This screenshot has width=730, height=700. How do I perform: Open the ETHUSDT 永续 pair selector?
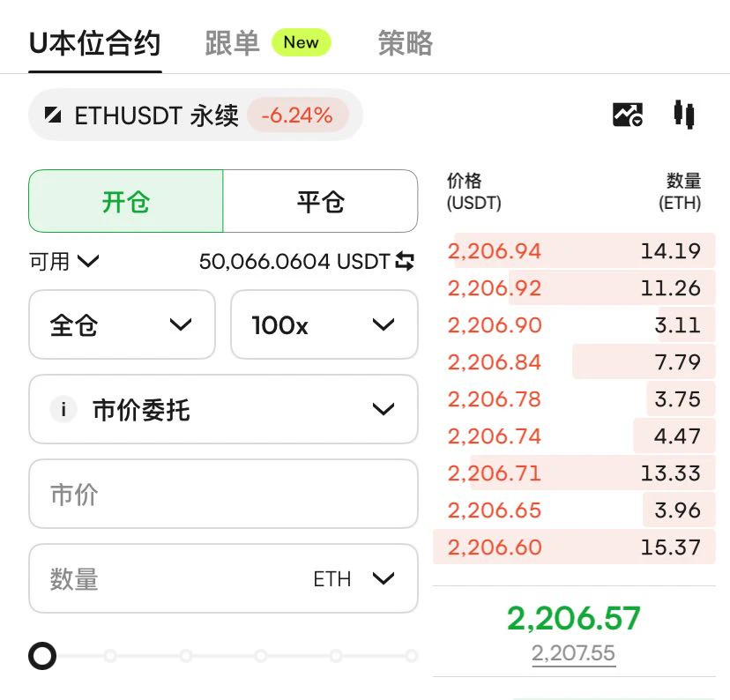click(196, 115)
